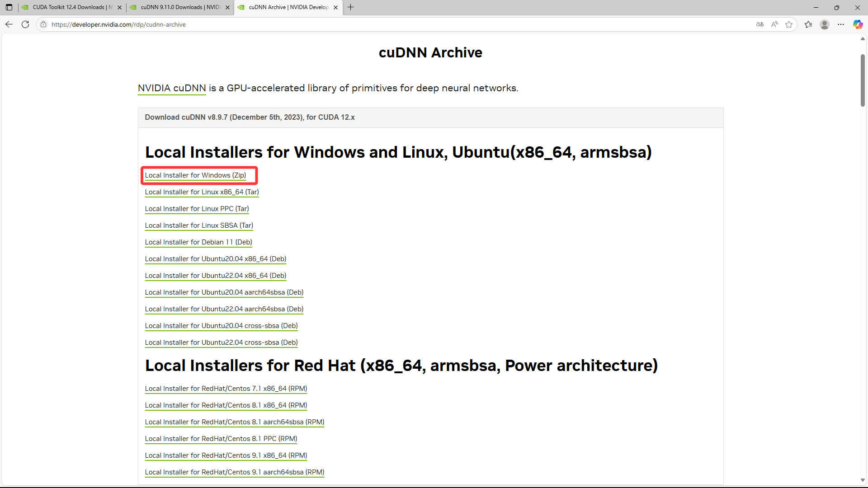Download Ubuntu22.04 aarch64sbsa (Deb) installer

(x=224, y=309)
